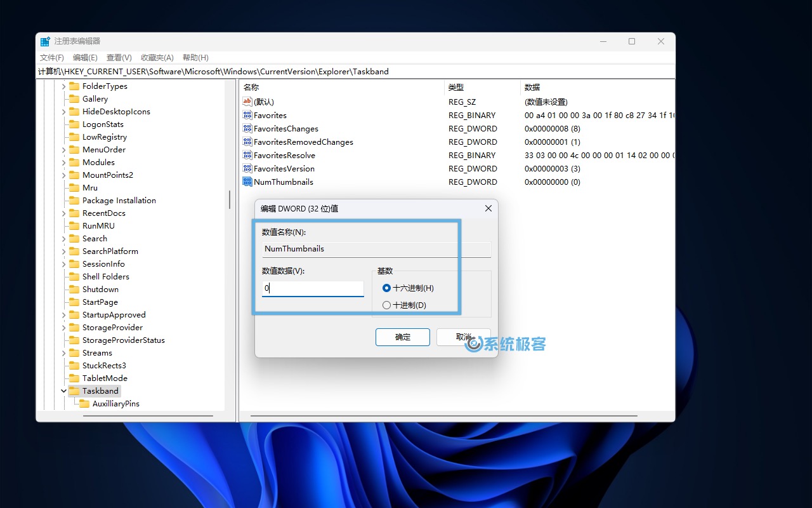The height and width of the screenshot is (508, 812).
Task: Click the LowRegistry folder icon
Action: [x=74, y=137]
